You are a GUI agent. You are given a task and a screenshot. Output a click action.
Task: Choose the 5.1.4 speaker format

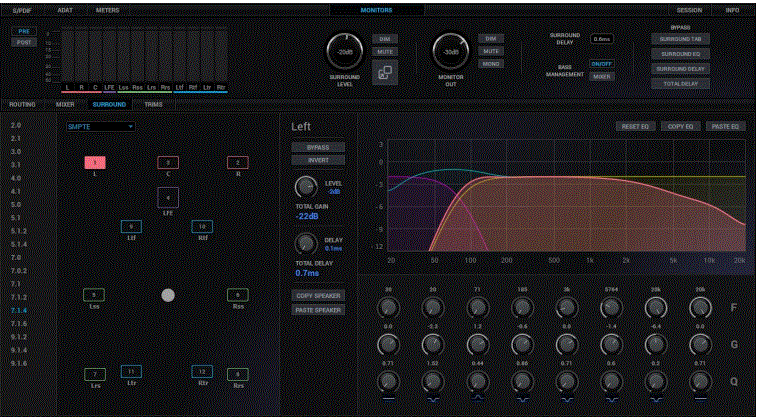pyautogui.click(x=18, y=244)
